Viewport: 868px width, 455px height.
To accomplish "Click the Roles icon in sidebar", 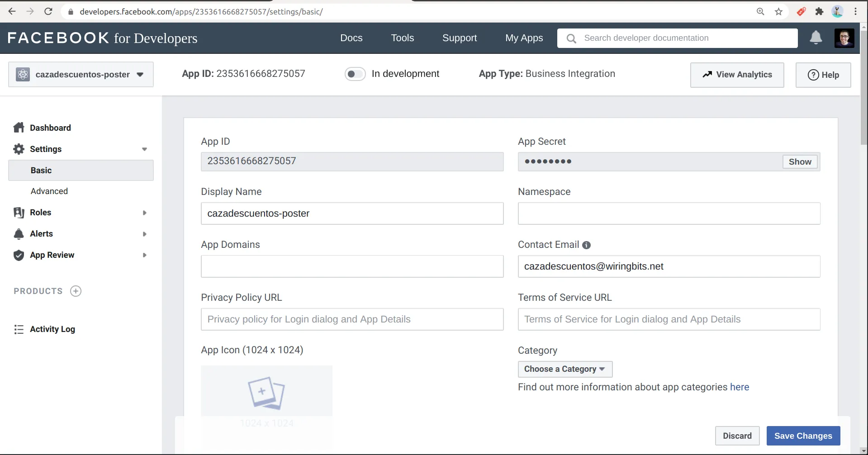I will click(19, 212).
